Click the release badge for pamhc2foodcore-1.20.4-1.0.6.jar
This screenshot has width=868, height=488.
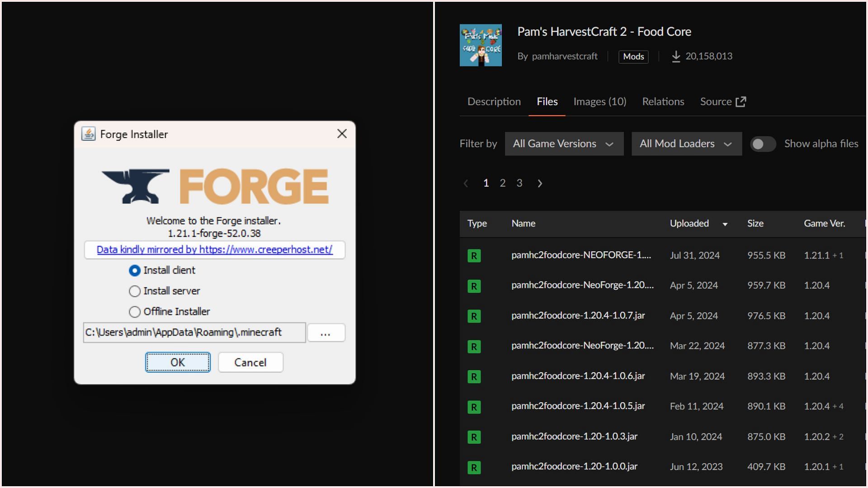click(474, 376)
